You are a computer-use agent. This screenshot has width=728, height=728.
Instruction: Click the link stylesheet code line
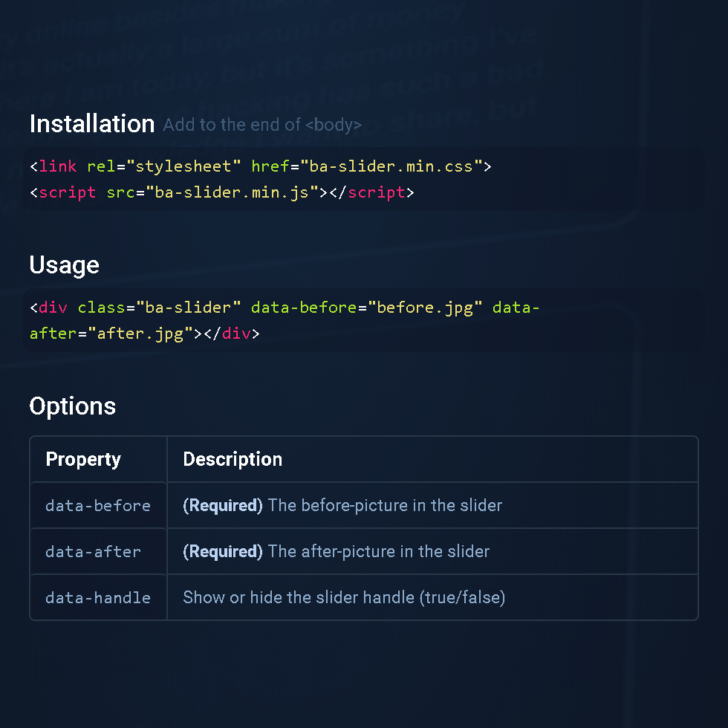[x=260, y=166]
